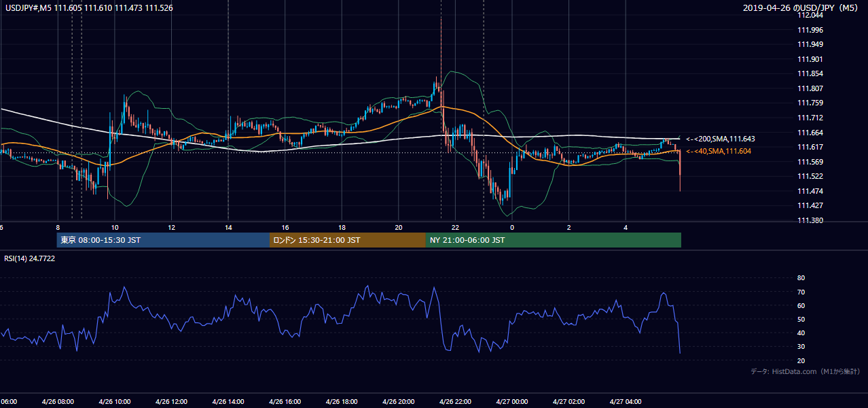This screenshot has width=868, height=408.
Task: Click price axis value 111.807
Action: pos(810,88)
